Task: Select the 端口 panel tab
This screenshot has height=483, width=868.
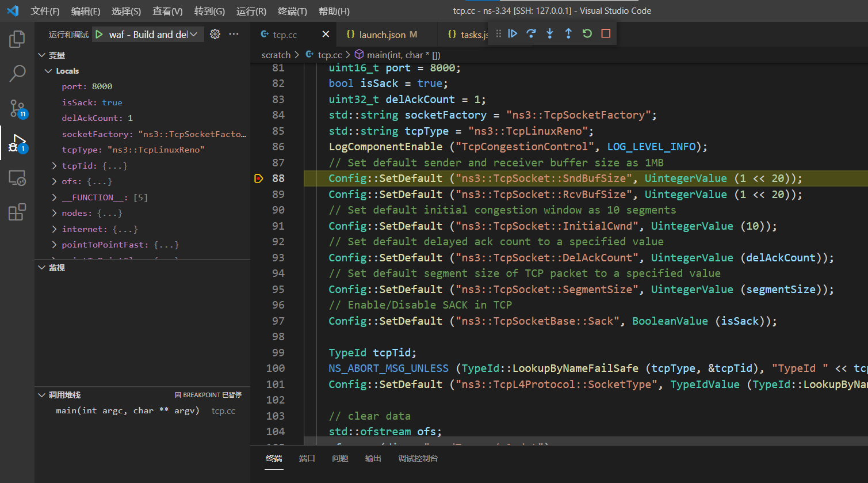Action: pyautogui.click(x=307, y=458)
